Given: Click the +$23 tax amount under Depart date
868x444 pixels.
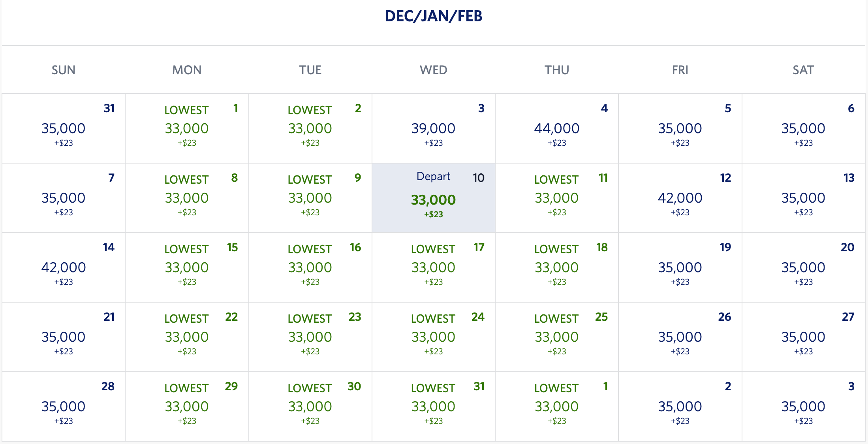Looking at the screenshot, I should [433, 214].
